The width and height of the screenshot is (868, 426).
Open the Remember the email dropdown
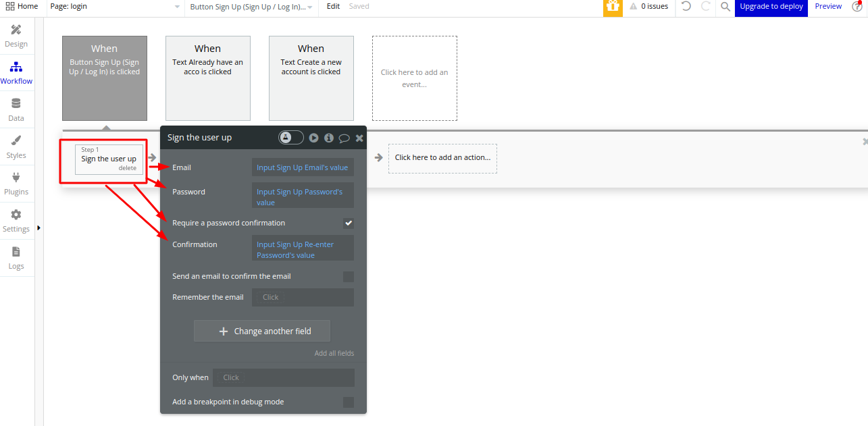tap(303, 297)
